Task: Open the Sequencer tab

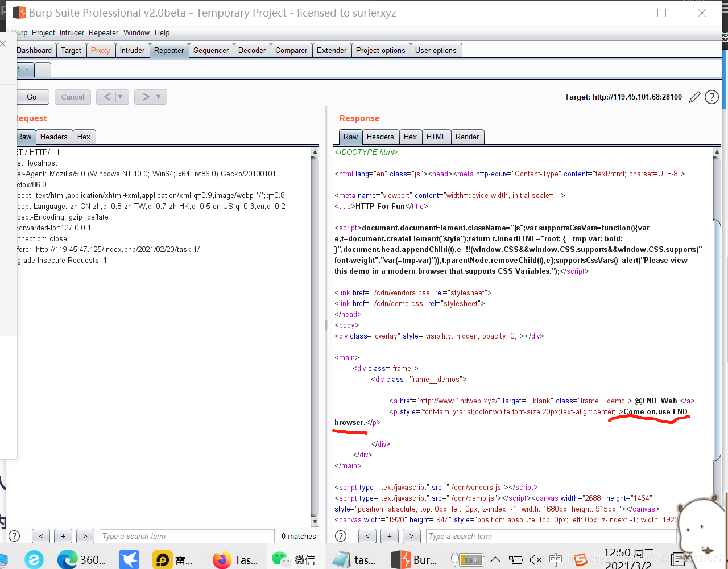Action: 211,50
